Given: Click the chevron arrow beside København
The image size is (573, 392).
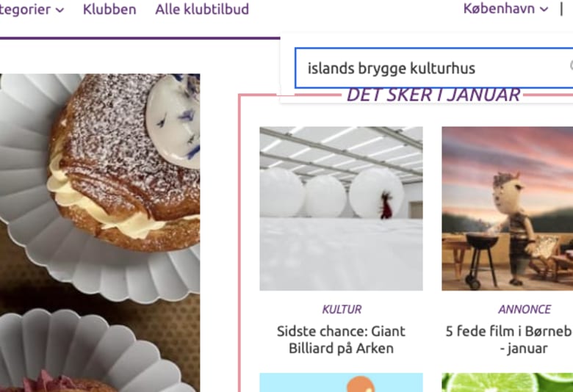Looking at the screenshot, I should pyautogui.click(x=544, y=10).
